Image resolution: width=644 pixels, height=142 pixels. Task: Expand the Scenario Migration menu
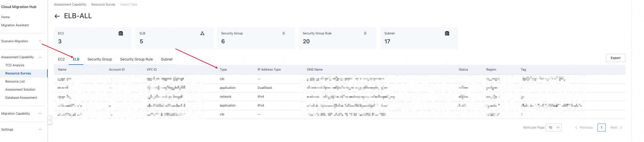click(40, 41)
